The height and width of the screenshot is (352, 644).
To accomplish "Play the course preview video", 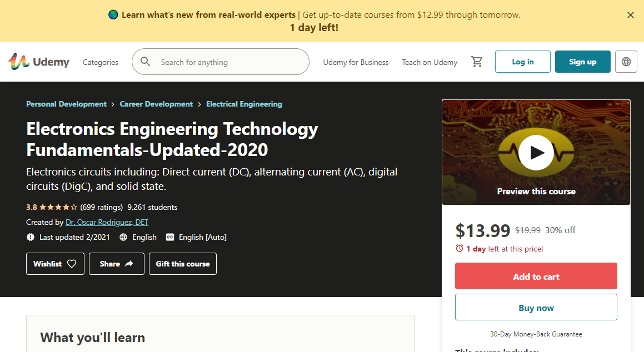I will pos(536,152).
